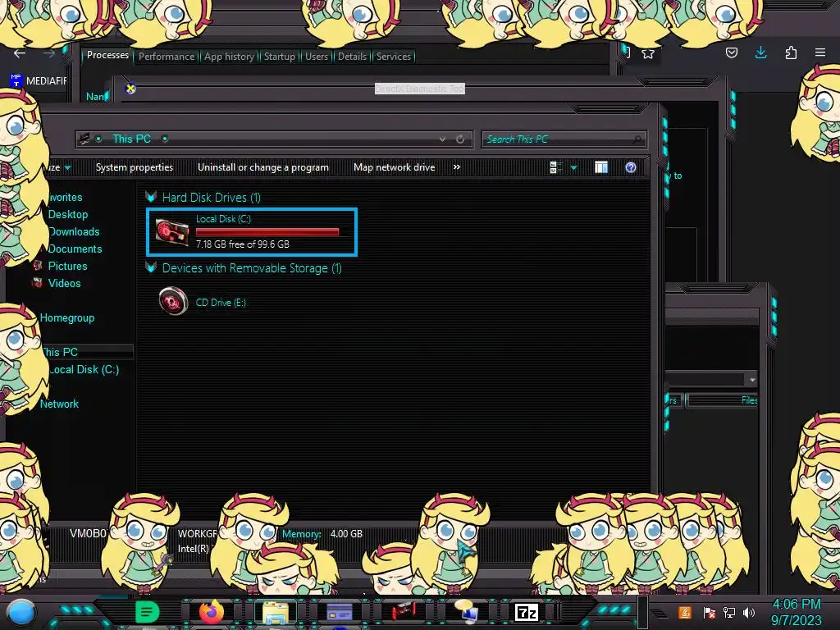The height and width of the screenshot is (630, 840).
Task: Open Startup tab in Task Manager
Action: pyautogui.click(x=279, y=57)
